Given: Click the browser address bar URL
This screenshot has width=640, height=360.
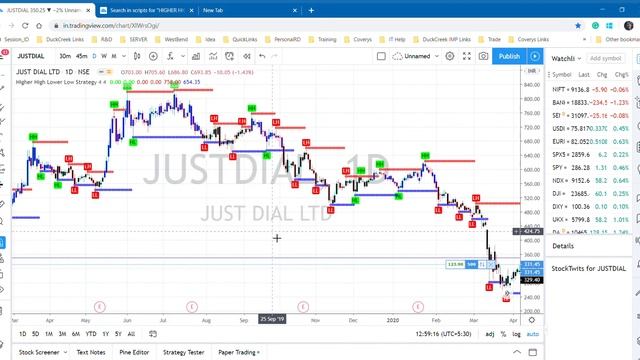Looking at the screenshot, I should click(x=111, y=26).
